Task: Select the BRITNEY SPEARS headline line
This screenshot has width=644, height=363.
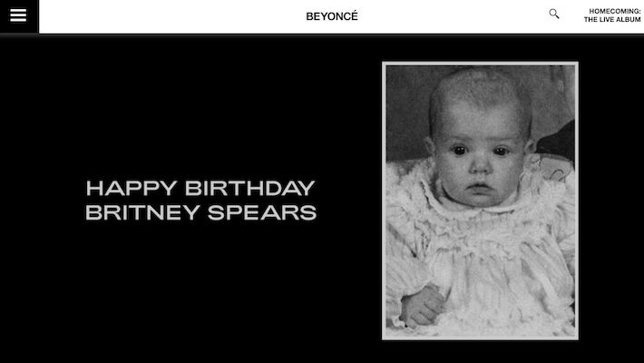Action: tap(200, 212)
